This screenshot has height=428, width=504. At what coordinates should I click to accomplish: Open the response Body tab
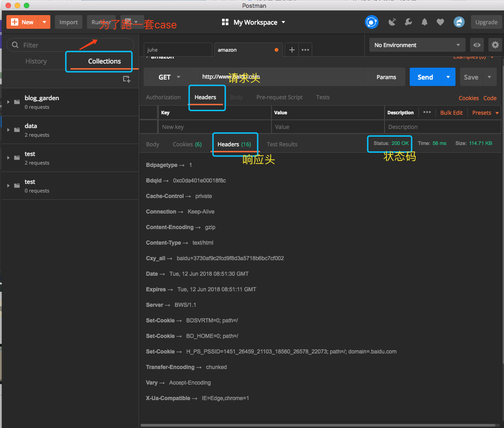(152, 144)
